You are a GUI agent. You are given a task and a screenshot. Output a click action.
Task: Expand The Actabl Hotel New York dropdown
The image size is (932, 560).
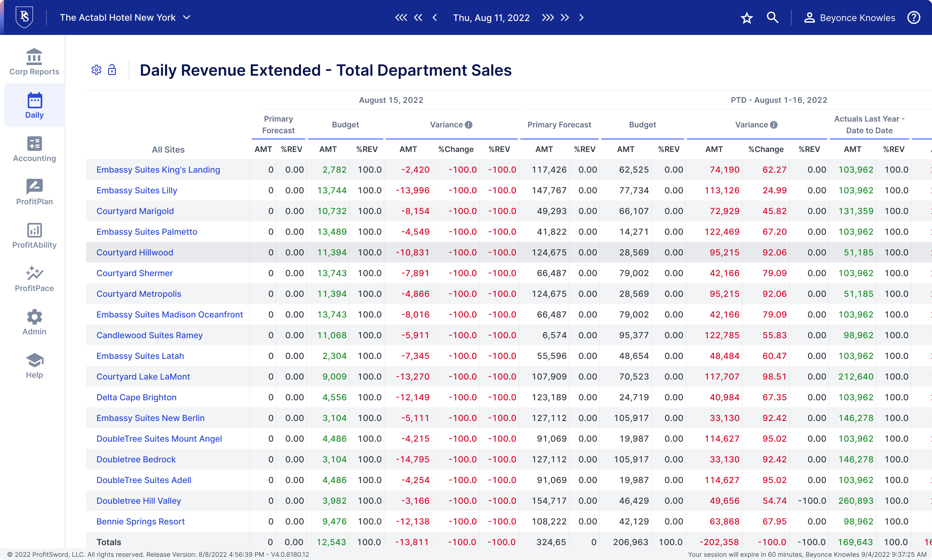pyautogui.click(x=186, y=18)
